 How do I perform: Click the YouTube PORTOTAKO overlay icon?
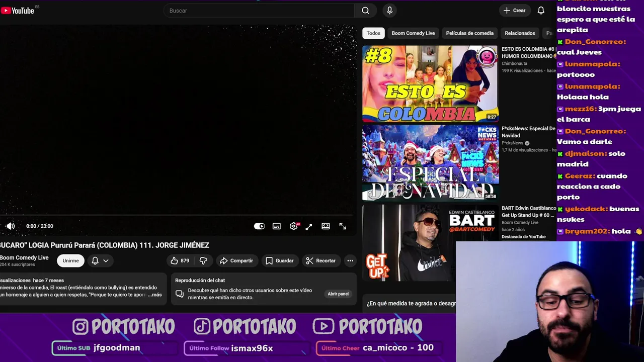pyautogui.click(x=323, y=327)
